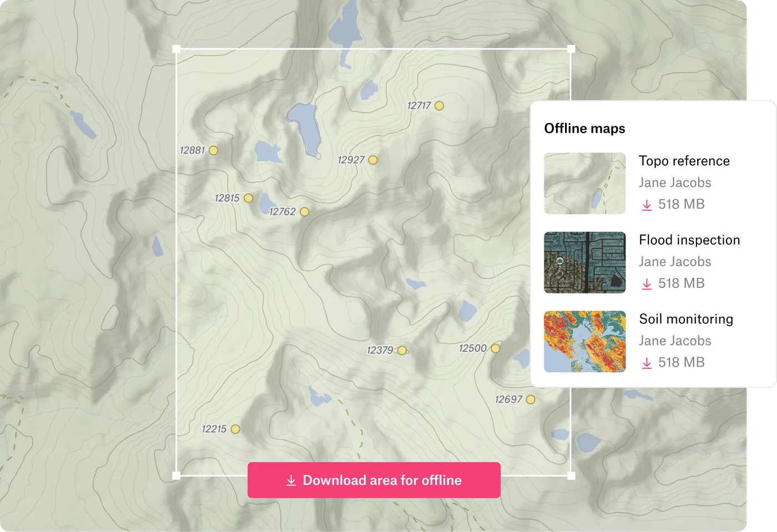Click the 12379 elevation marker dot
Image resolution: width=777 pixels, height=532 pixels.
tap(402, 350)
